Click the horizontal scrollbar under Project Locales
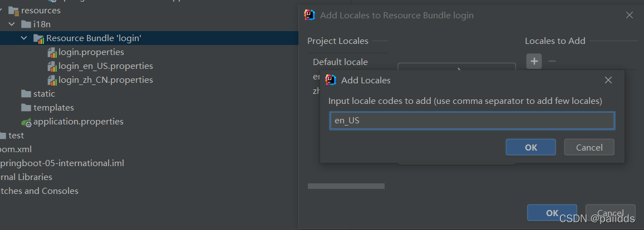 [346, 186]
